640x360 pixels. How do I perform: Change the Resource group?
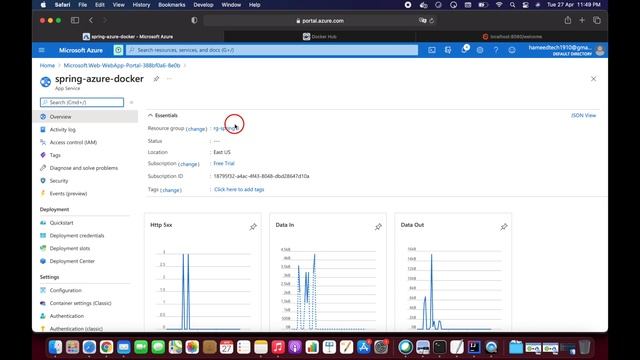point(196,129)
